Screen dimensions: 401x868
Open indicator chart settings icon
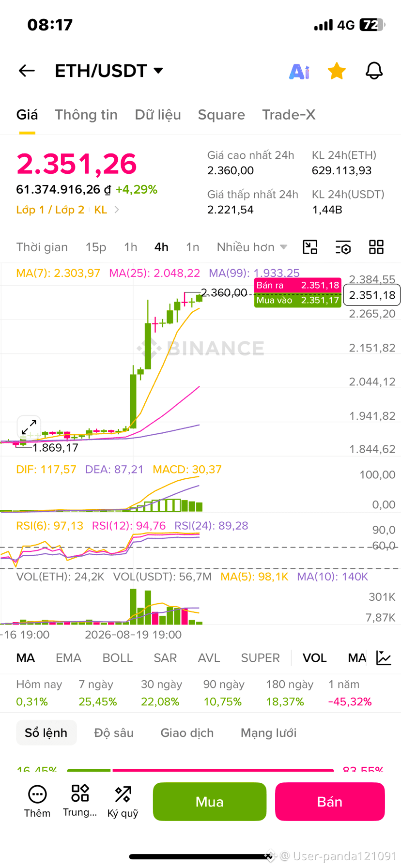[x=384, y=658]
